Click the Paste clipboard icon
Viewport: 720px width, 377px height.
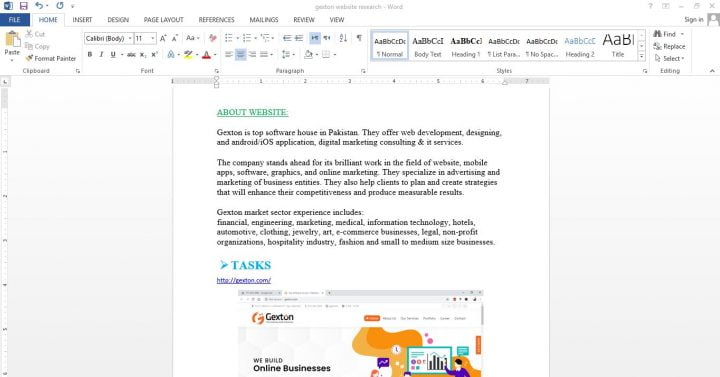click(x=12, y=39)
